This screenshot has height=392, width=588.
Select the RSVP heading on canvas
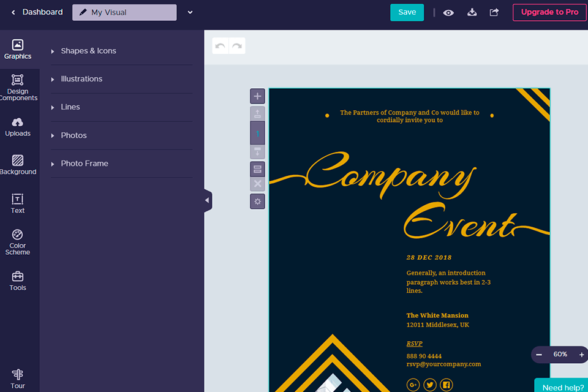415,344
